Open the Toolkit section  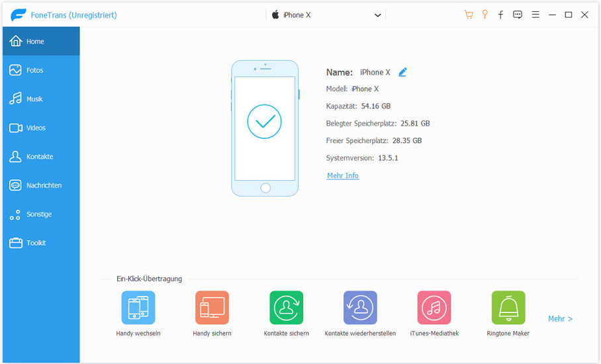click(x=41, y=242)
